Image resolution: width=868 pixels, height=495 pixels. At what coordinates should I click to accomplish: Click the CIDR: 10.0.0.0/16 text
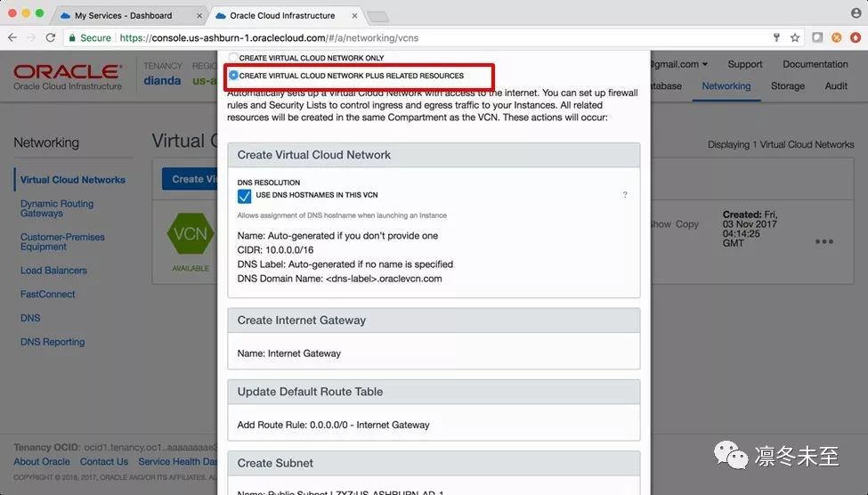click(275, 249)
